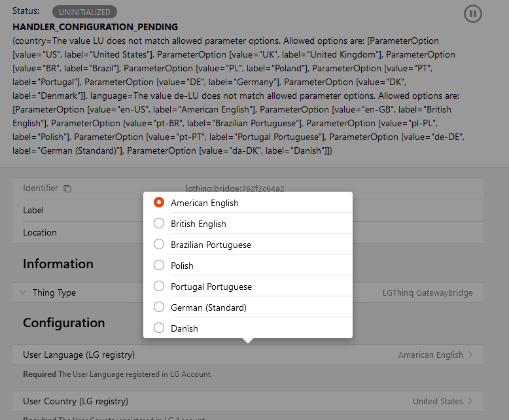Viewport: 509px width, 420px height.
Task: Select the Portugal Portuguese option
Action: [x=159, y=287]
